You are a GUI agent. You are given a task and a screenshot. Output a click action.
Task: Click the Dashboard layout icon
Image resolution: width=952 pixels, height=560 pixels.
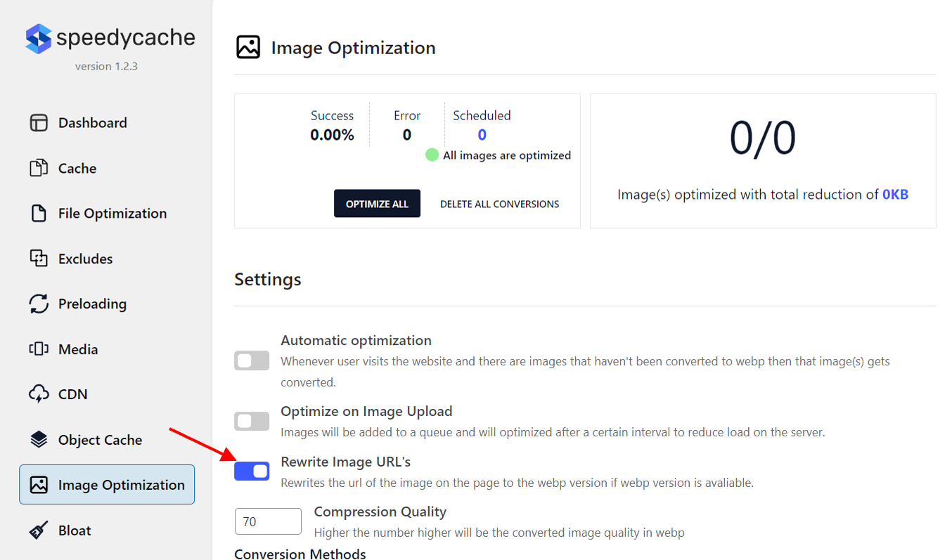pyautogui.click(x=39, y=123)
